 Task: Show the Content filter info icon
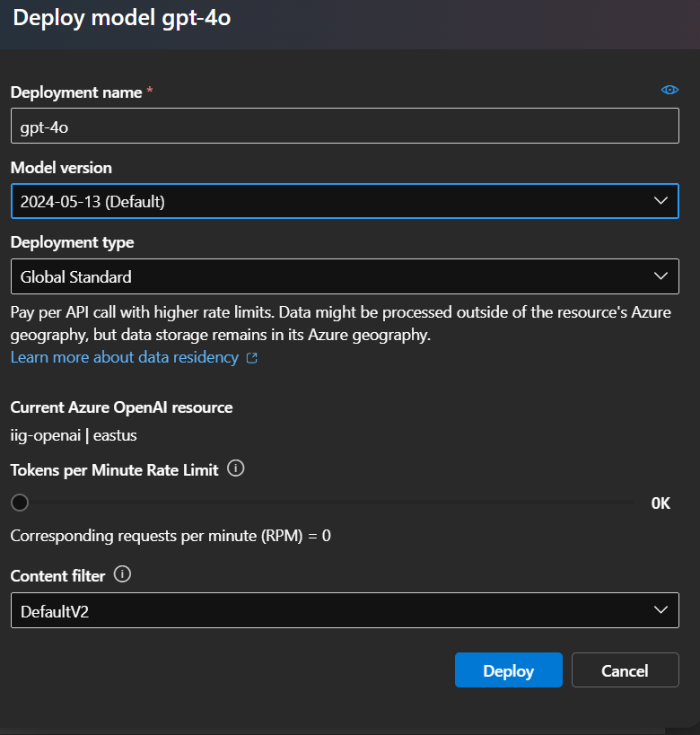point(122,574)
